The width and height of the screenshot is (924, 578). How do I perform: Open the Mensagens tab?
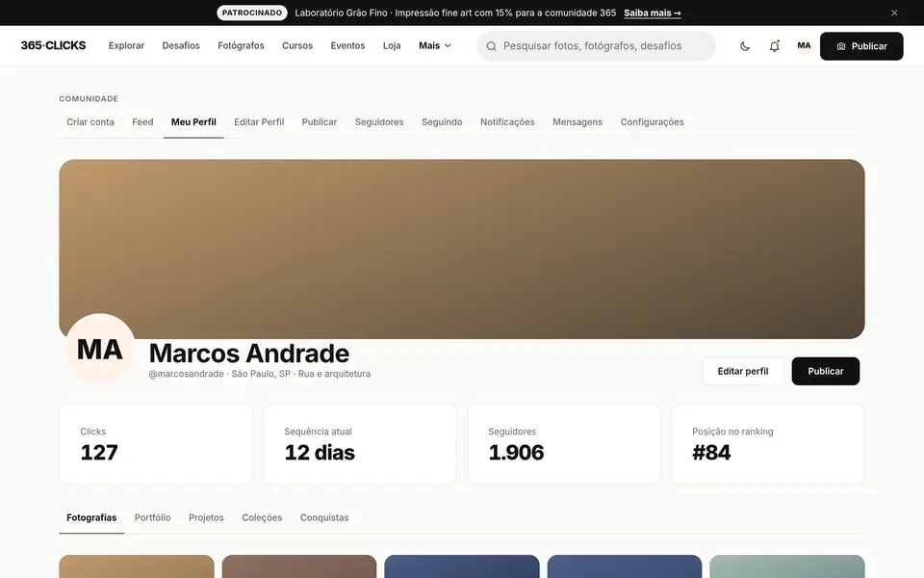click(577, 122)
